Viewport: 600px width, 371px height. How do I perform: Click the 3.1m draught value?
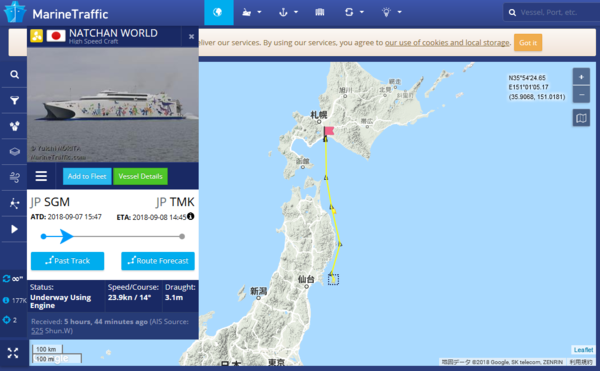click(x=174, y=298)
